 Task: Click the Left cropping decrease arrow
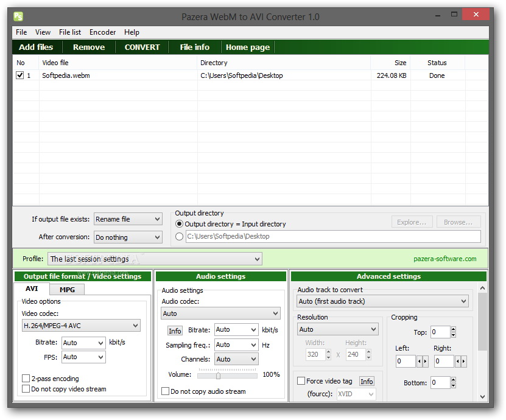pos(419,362)
